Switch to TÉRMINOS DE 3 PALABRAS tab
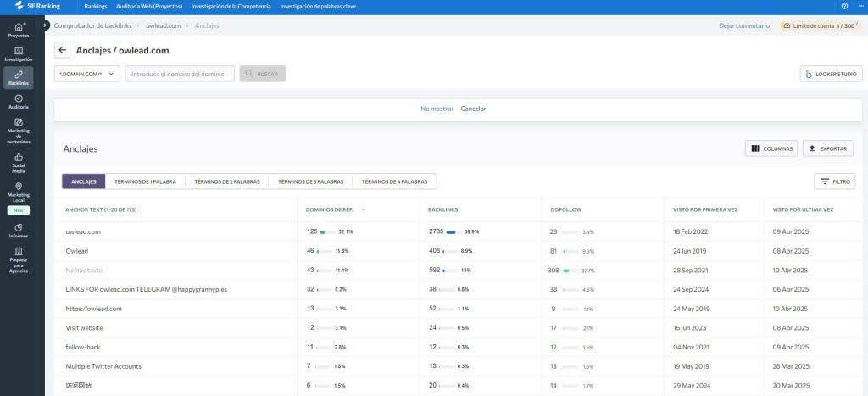This screenshot has width=868, height=396. pyautogui.click(x=310, y=181)
